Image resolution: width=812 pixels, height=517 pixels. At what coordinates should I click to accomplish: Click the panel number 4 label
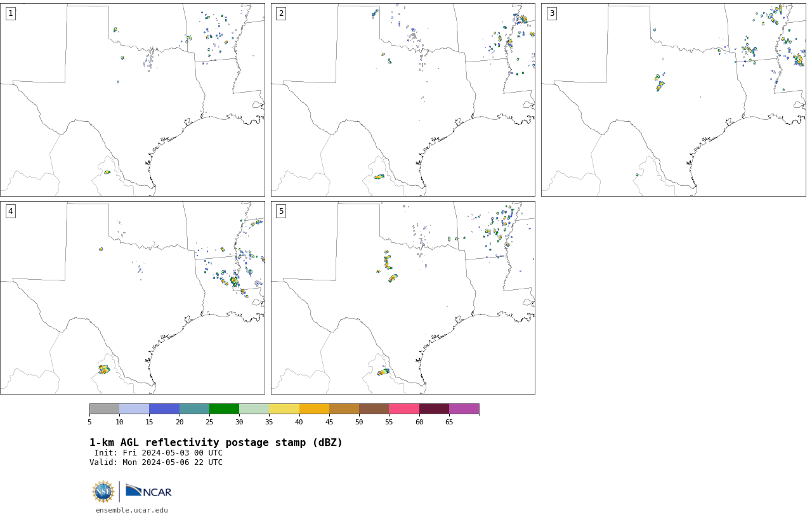coord(10,211)
